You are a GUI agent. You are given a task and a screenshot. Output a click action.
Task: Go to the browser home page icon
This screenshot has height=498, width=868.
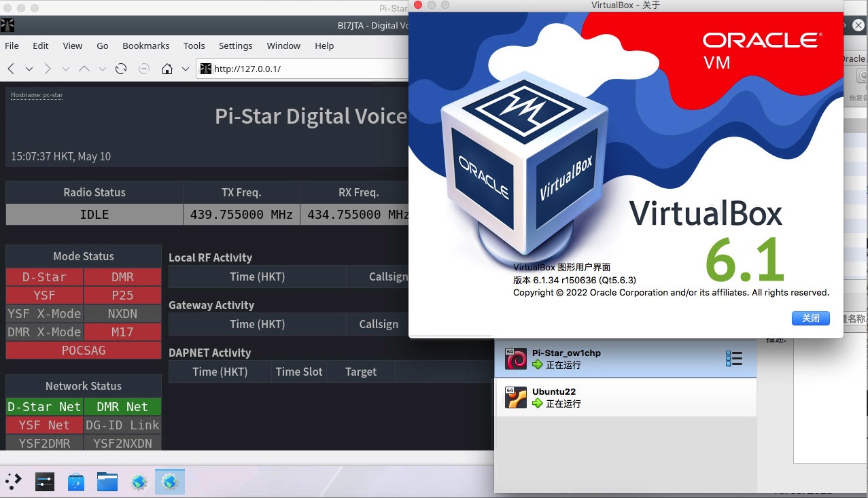pos(167,69)
